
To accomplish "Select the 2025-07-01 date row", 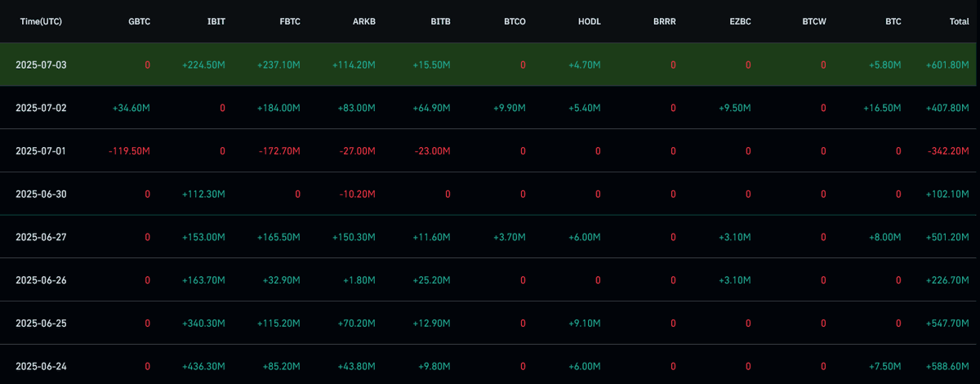I will (x=488, y=151).
